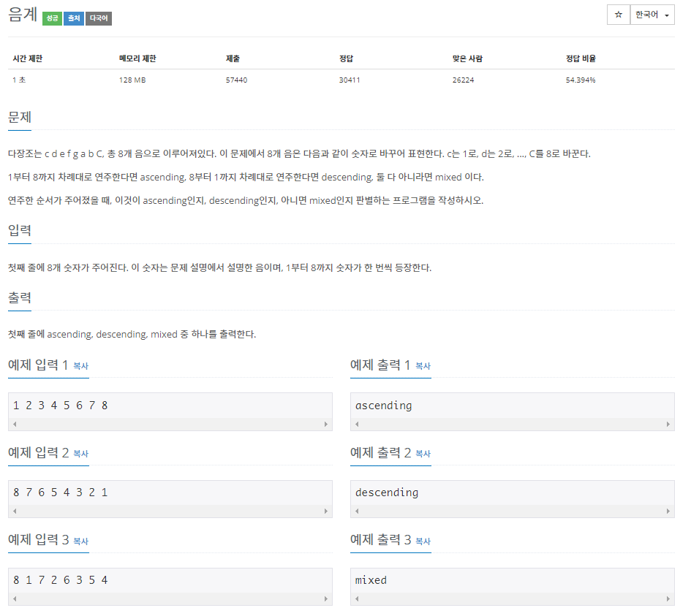The width and height of the screenshot is (691, 616).
Task: Click left scroll arrow under input 8 7 6 5 4 3 2 1
Action: (x=15, y=512)
